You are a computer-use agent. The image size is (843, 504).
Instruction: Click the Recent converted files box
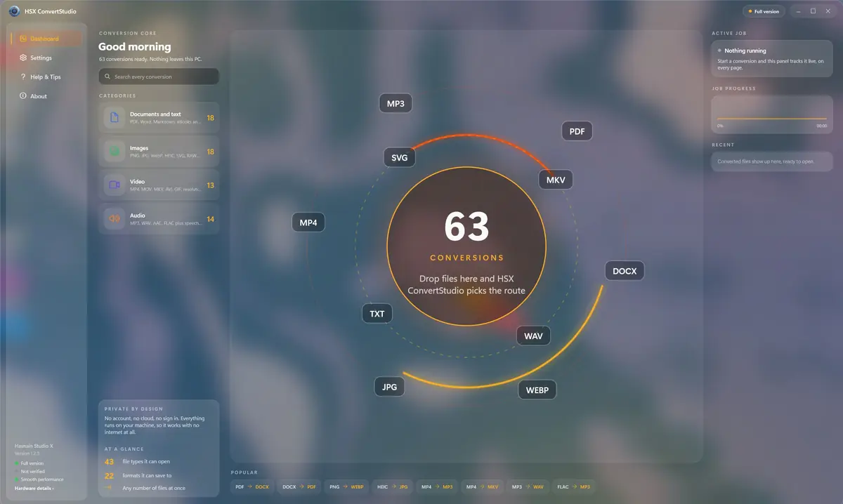tap(772, 161)
